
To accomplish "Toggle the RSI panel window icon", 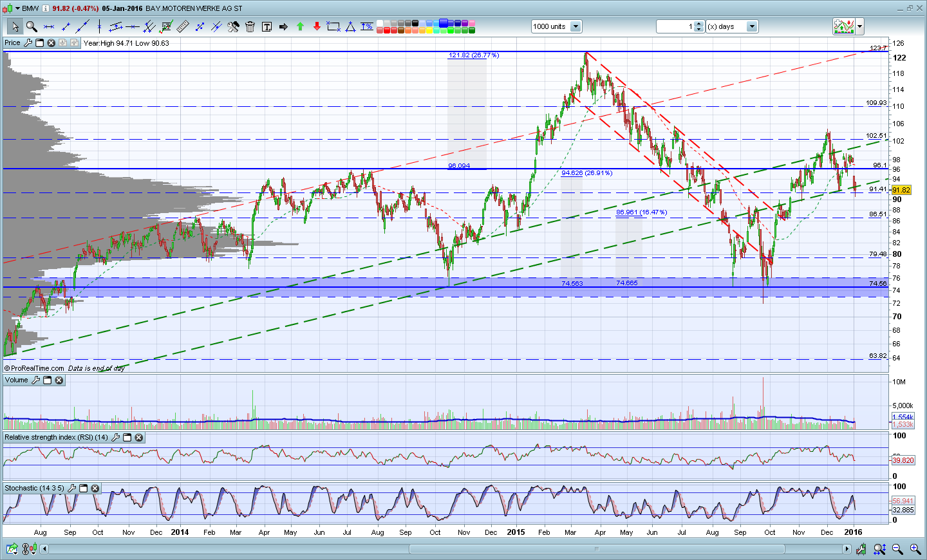I will 127,438.
